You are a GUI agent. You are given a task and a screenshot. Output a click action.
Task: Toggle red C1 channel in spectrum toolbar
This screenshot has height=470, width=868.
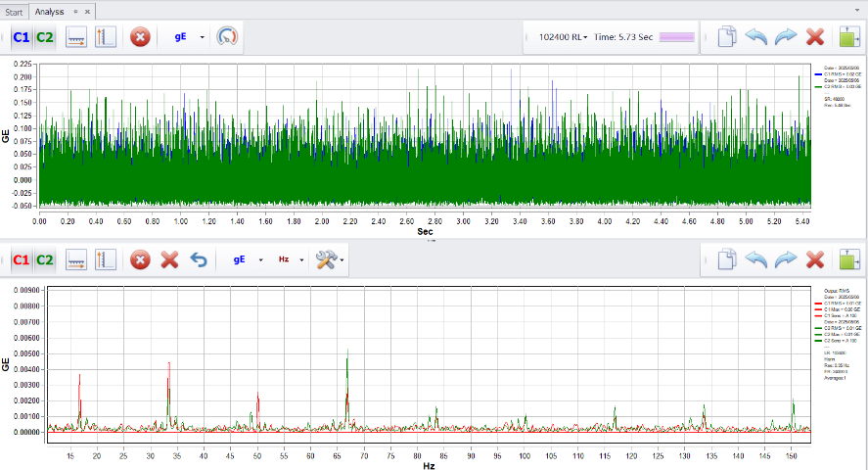click(x=21, y=259)
